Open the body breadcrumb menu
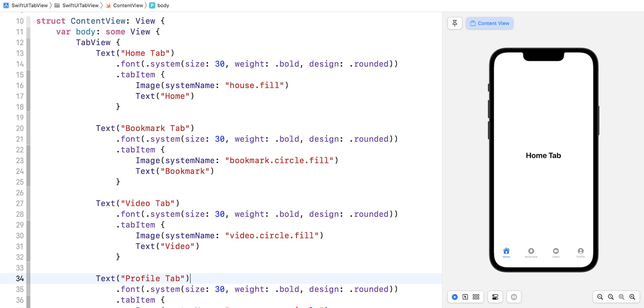644x308 pixels. 163,5
